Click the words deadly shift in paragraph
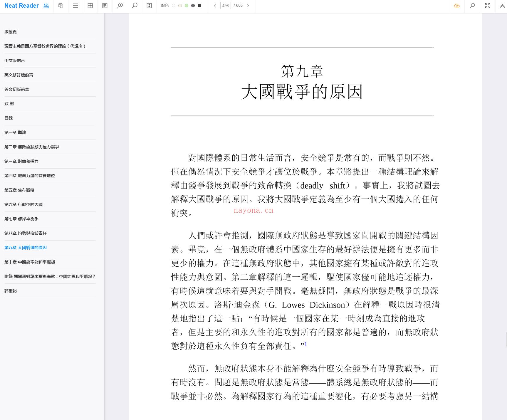Image resolution: width=507 pixels, height=420 pixels. (x=323, y=186)
